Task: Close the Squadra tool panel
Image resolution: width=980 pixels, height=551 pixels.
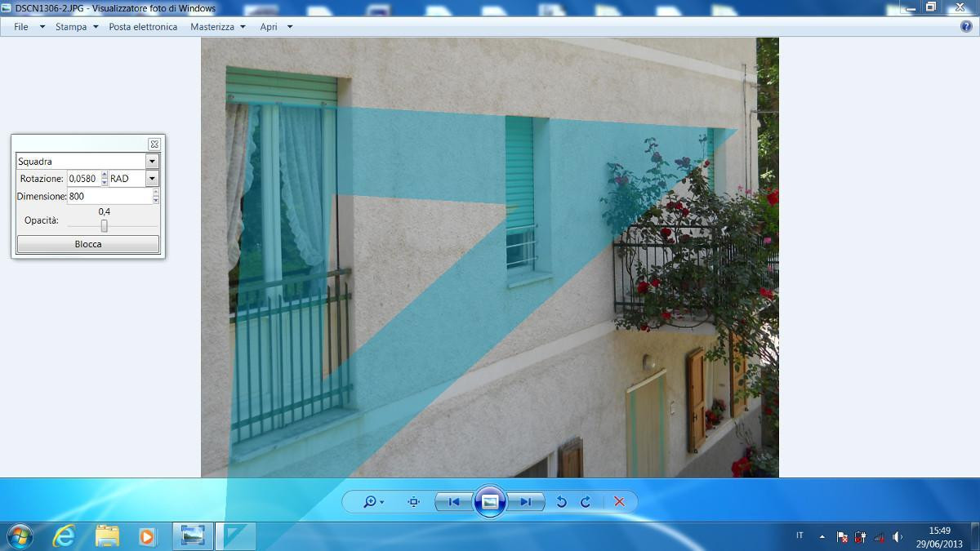Action: point(154,144)
